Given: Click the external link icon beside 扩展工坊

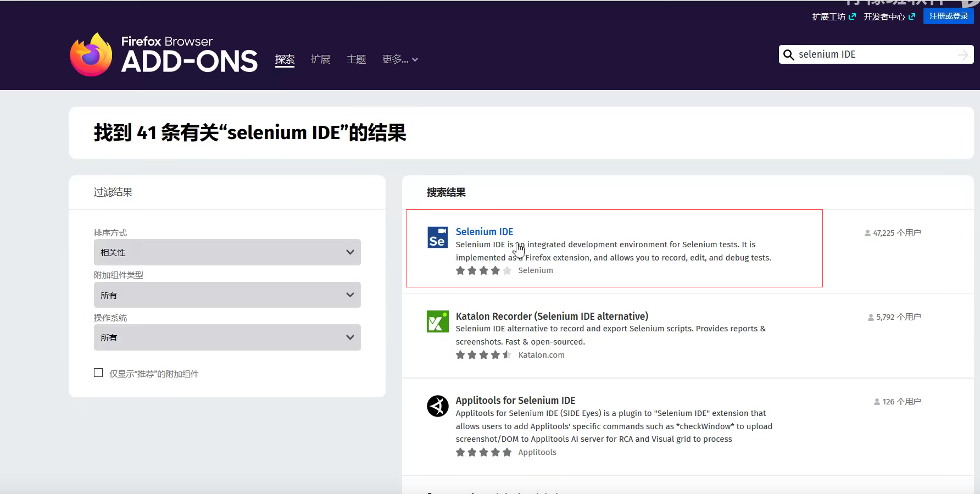Looking at the screenshot, I should coord(852,16).
